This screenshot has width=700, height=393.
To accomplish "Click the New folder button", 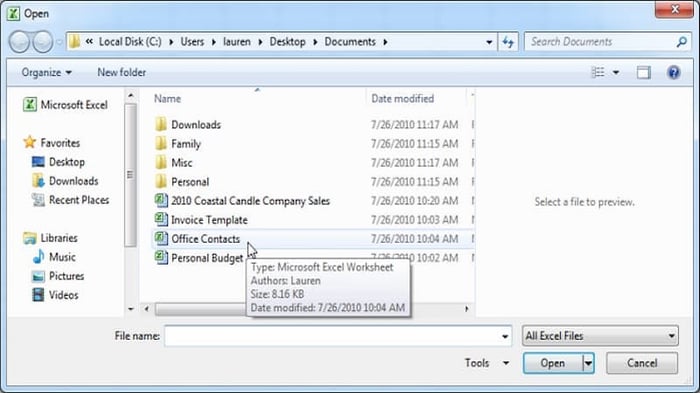I will (121, 72).
